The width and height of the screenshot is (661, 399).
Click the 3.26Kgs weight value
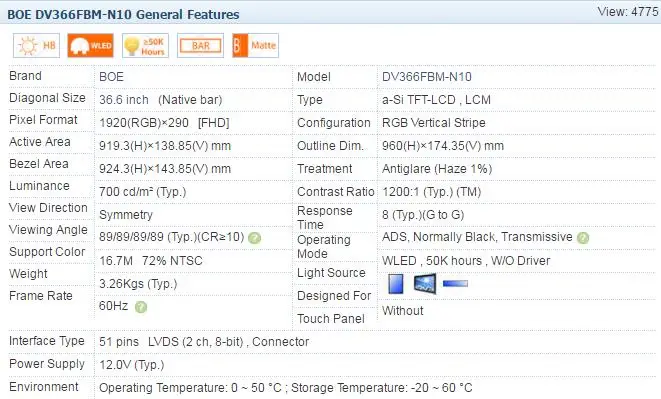tap(138, 284)
